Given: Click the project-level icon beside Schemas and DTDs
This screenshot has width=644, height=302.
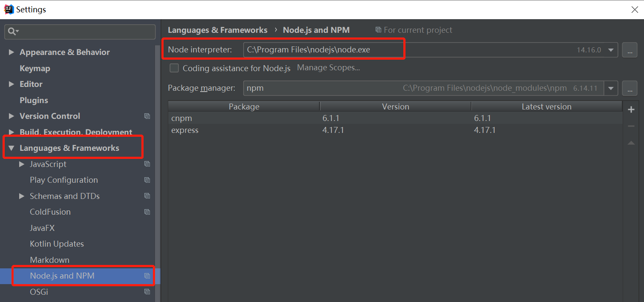Looking at the screenshot, I should pos(147,196).
